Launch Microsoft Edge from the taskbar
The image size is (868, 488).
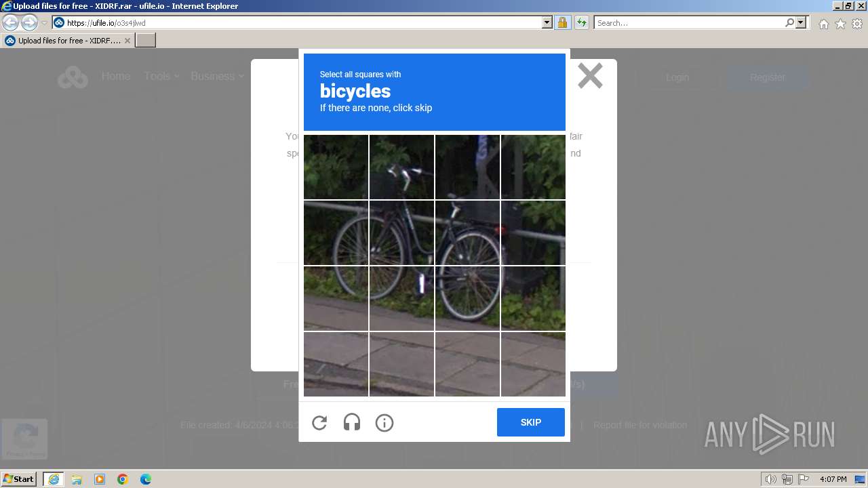click(146, 479)
